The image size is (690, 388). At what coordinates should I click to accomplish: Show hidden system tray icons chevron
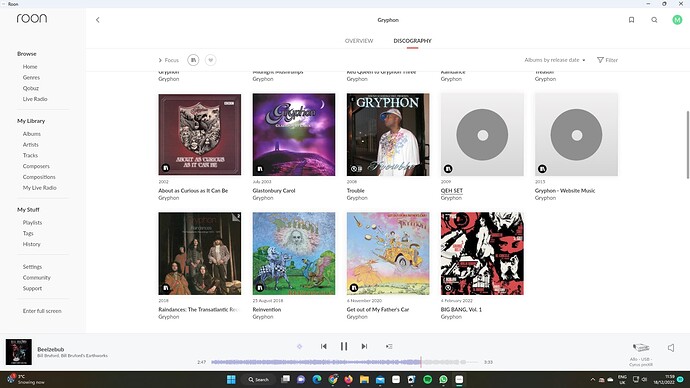592,380
